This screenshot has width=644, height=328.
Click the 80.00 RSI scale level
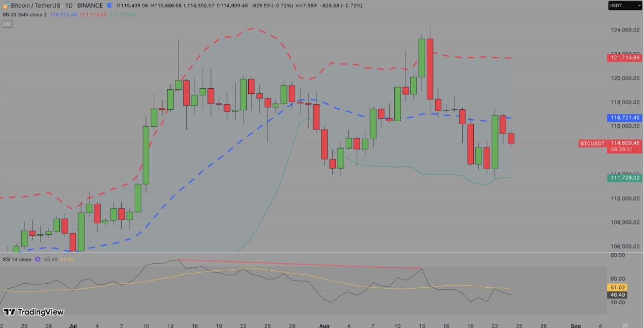618,255
